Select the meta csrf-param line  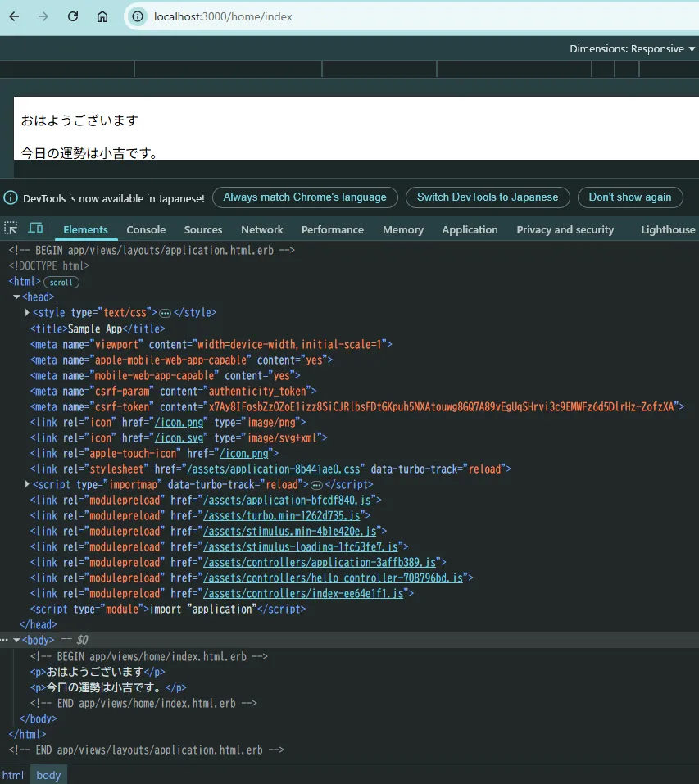[173, 391]
